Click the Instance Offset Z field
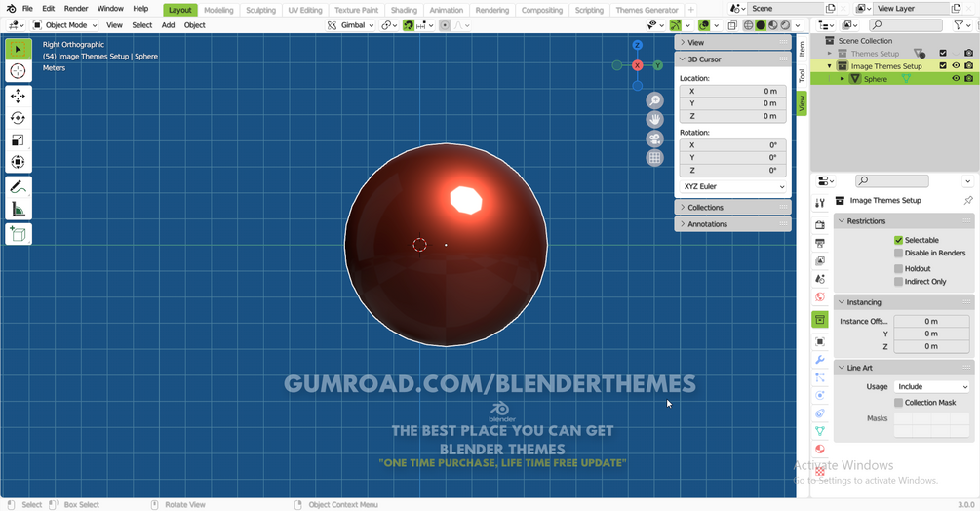 pos(931,347)
